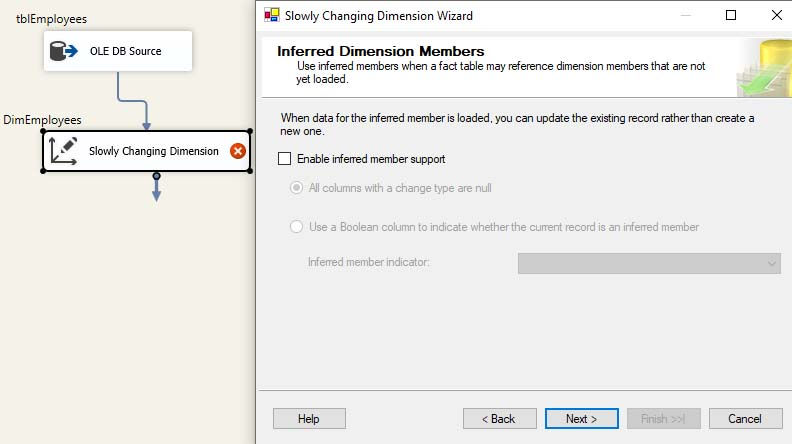Cancel the wizard
This screenshot has height=444, width=792.
tap(746, 419)
